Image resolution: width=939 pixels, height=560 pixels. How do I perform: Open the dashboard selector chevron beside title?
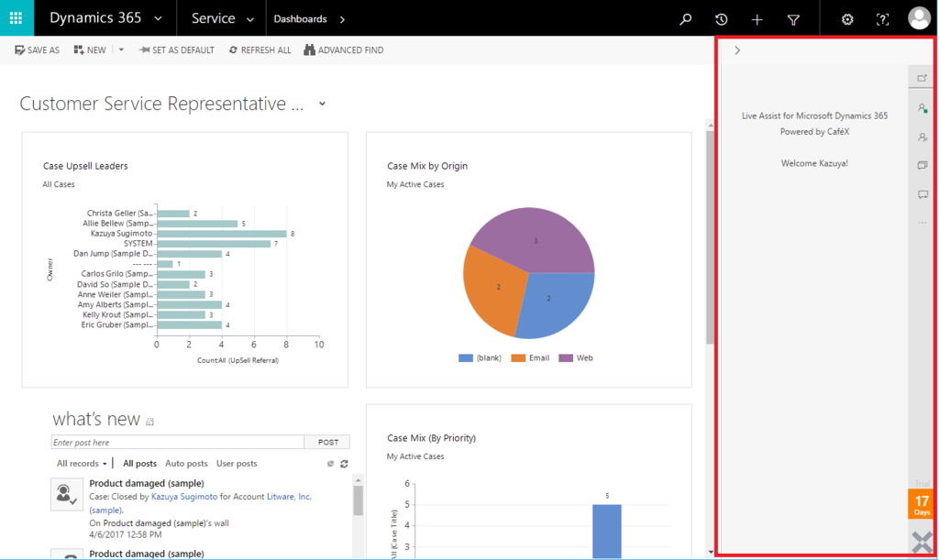[x=322, y=104]
